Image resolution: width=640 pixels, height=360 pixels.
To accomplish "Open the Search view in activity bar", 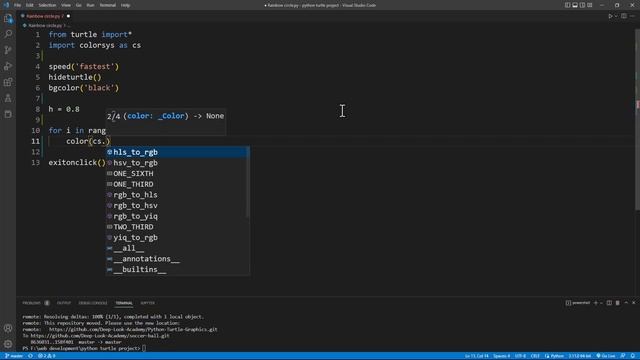I will [8, 34].
